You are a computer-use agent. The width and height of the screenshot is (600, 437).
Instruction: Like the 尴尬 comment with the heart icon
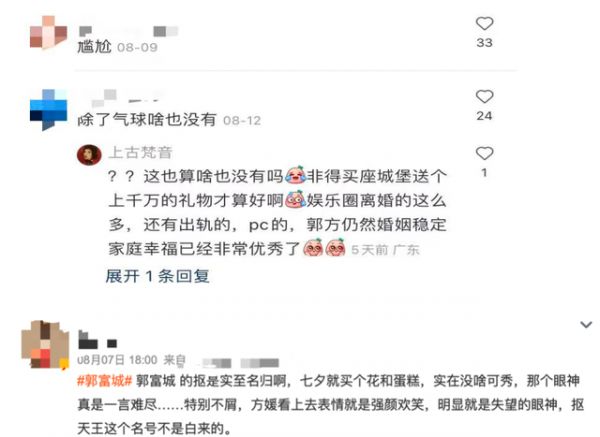(484, 24)
